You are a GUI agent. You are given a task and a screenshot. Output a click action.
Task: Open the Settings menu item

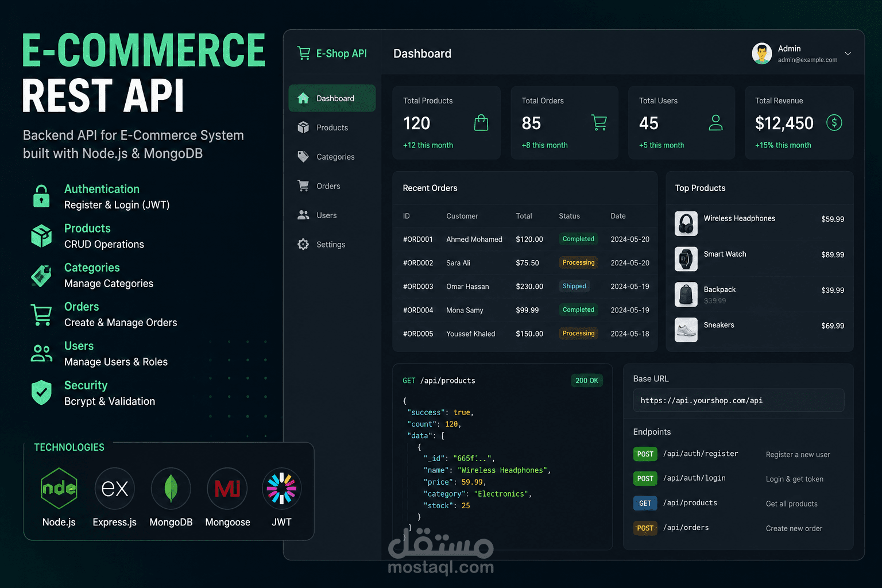tap(332, 245)
